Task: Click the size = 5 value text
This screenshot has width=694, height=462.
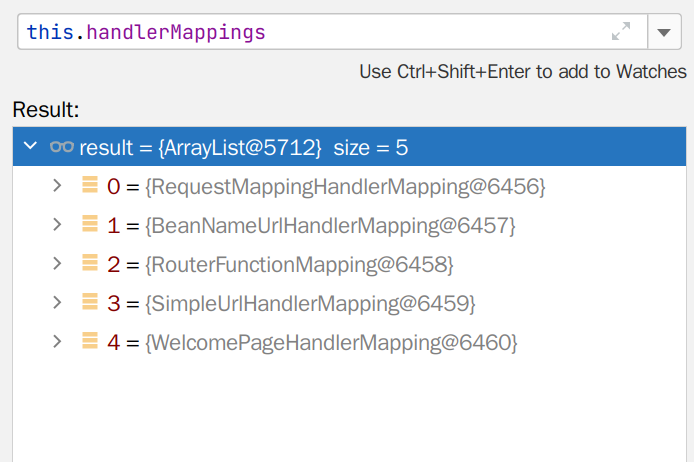Action: click(x=370, y=147)
